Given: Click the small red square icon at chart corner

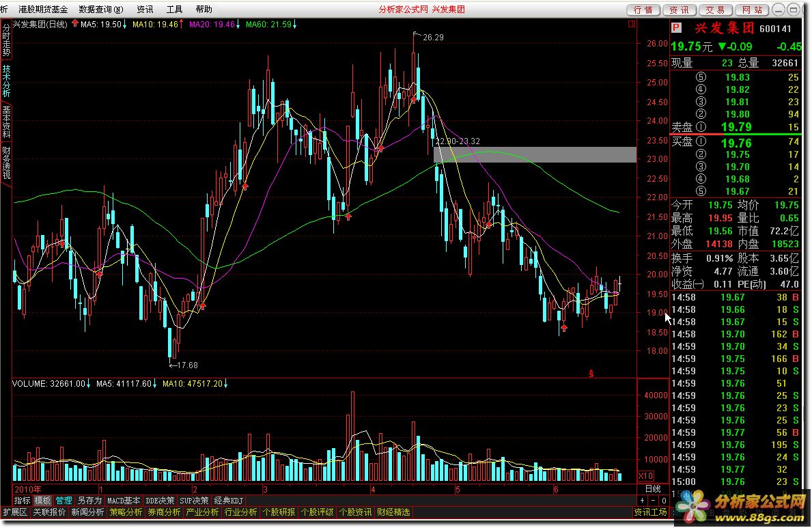Looking at the screenshot, I should (631, 24).
